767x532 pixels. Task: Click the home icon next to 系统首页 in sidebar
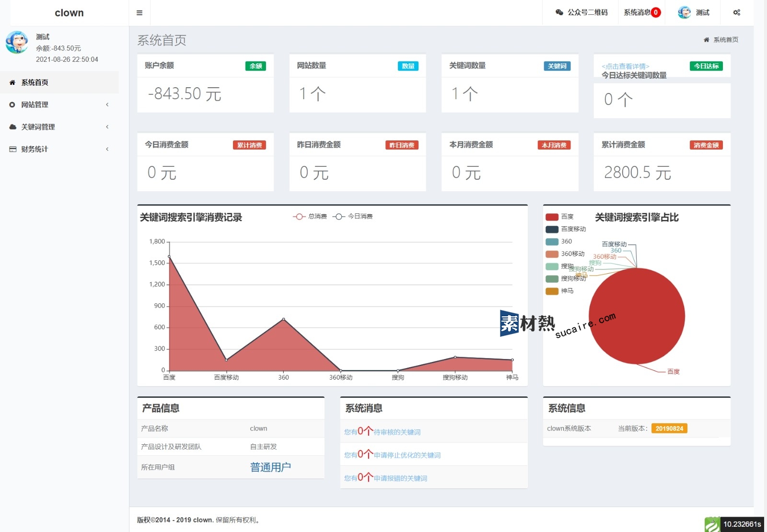coord(12,82)
